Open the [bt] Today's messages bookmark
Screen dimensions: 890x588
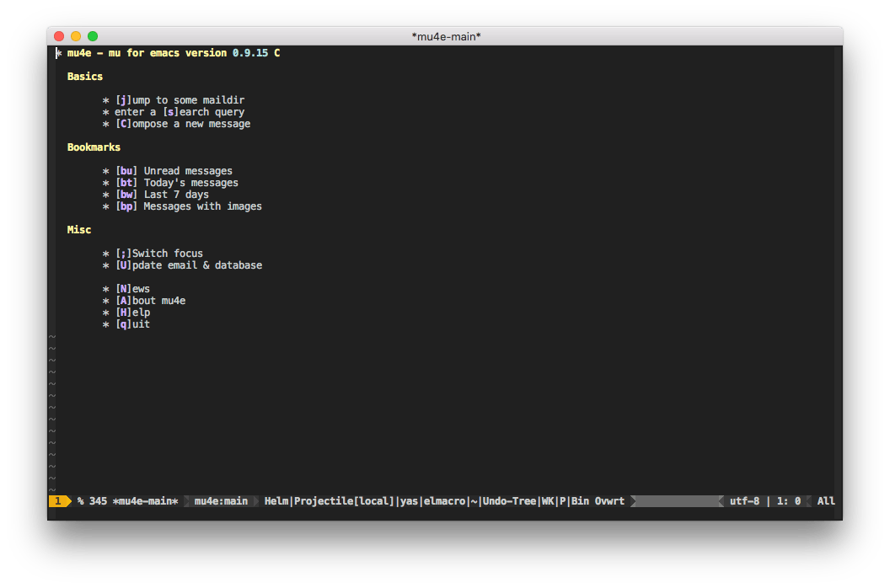point(177,183)
